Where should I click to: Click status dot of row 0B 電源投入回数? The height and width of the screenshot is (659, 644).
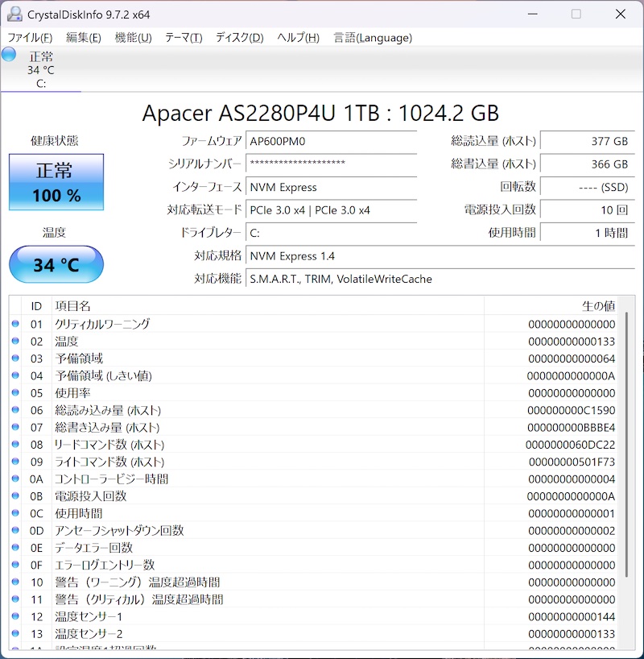click(15, 496)
